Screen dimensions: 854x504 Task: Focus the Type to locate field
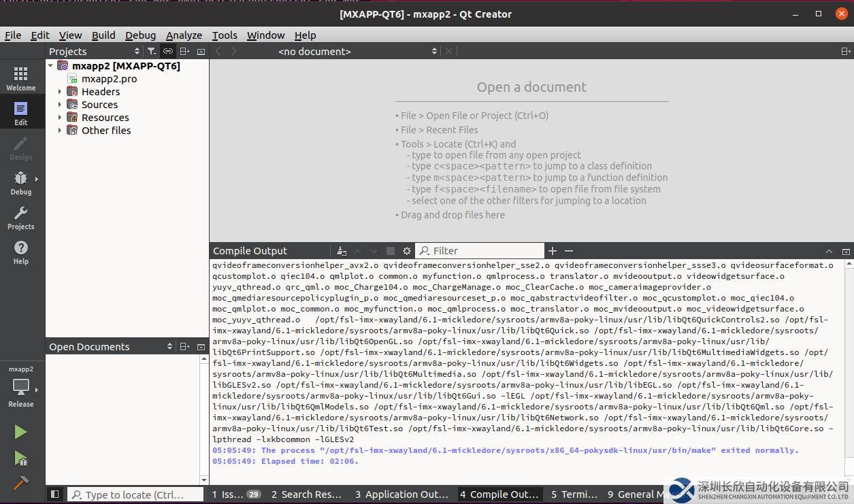tap(135, 494)
